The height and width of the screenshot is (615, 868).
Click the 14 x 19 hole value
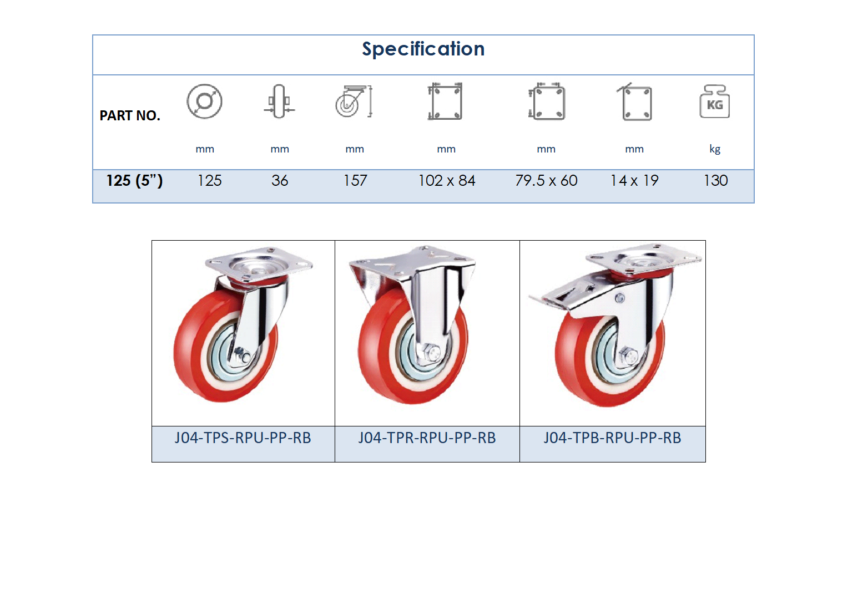click(634, 181)
